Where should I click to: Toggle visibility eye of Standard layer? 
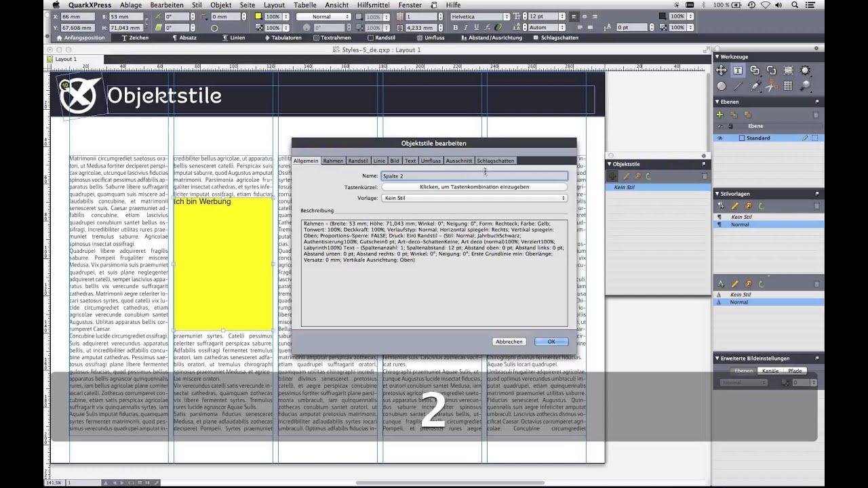(720, 138)
